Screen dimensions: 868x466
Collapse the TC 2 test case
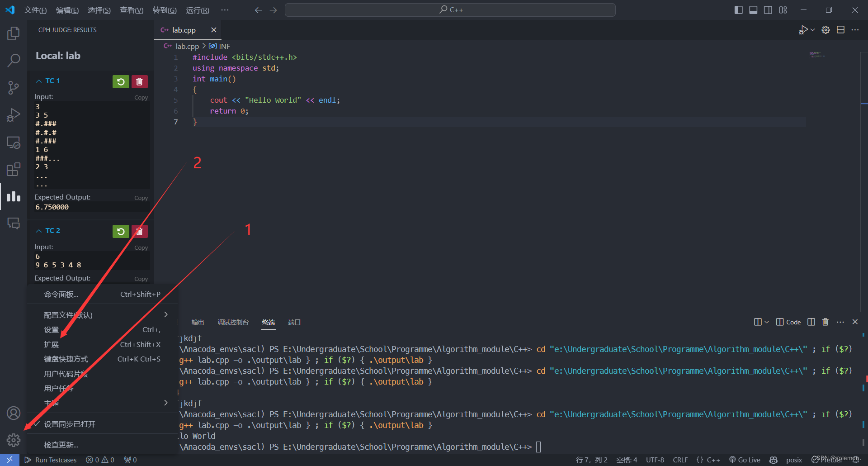tap(39, 231)
